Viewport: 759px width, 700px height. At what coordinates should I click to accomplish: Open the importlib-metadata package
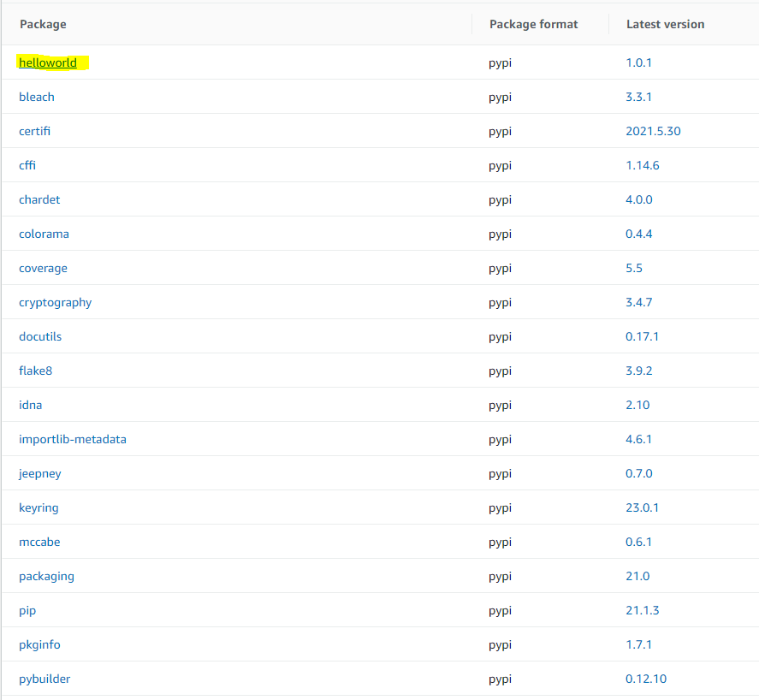72,439
